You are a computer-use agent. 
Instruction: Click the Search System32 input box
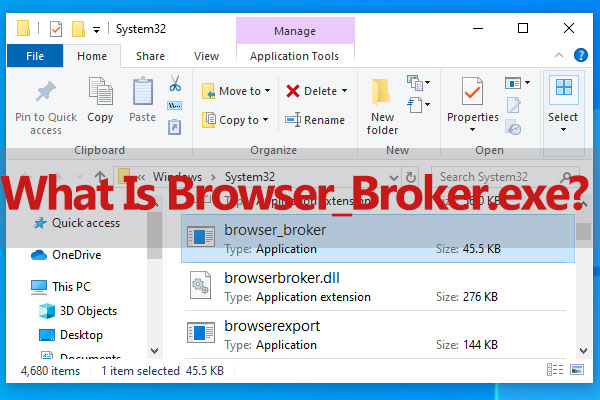505,176
